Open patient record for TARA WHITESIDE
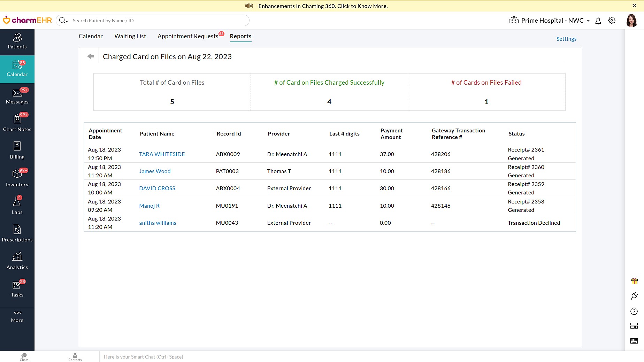Screen dimensions: 644x362 162,154
